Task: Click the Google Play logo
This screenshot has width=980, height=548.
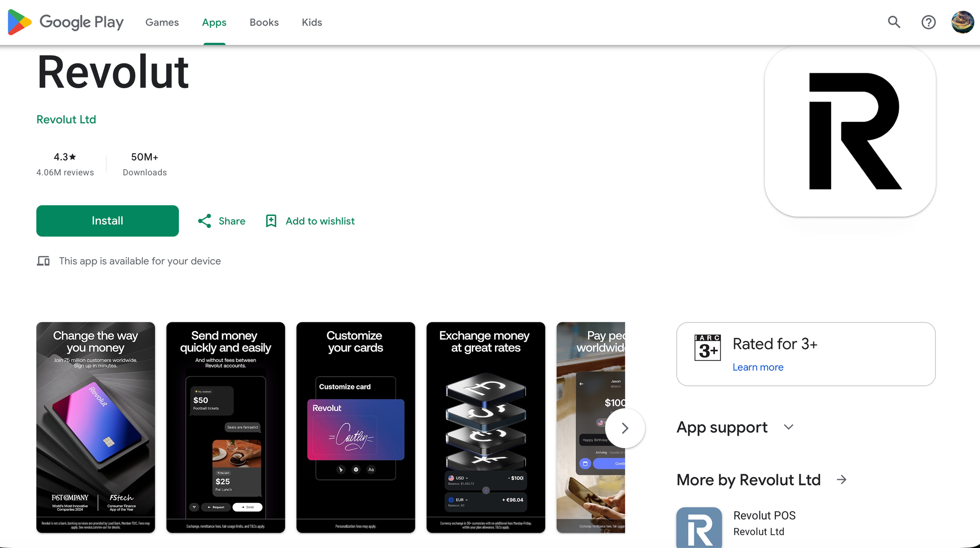Action: coord(66,22)
